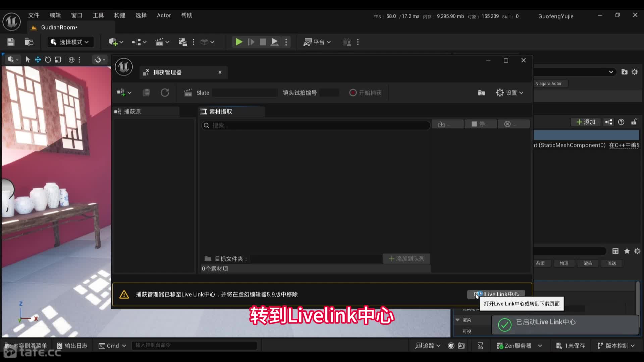Click the Play in Editor button
This screenshot has height=362, width=644.
pyautogui.click(x=238, y=42)
